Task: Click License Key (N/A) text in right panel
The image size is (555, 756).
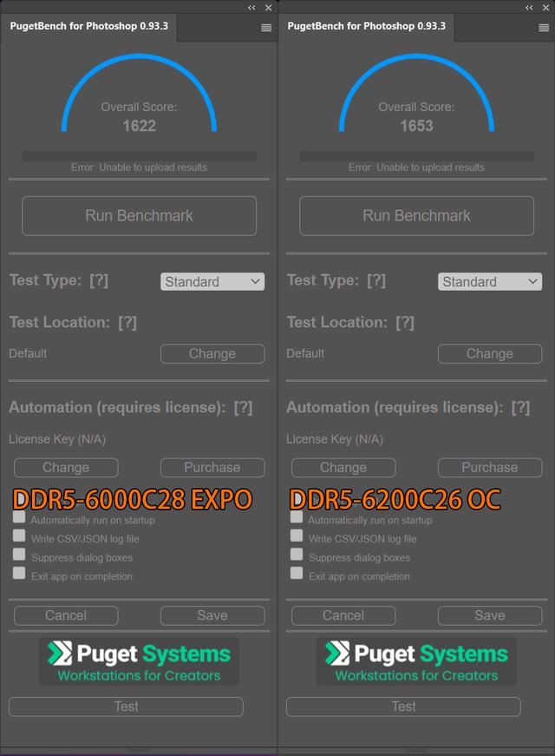Action: click(x=335, y=439)
